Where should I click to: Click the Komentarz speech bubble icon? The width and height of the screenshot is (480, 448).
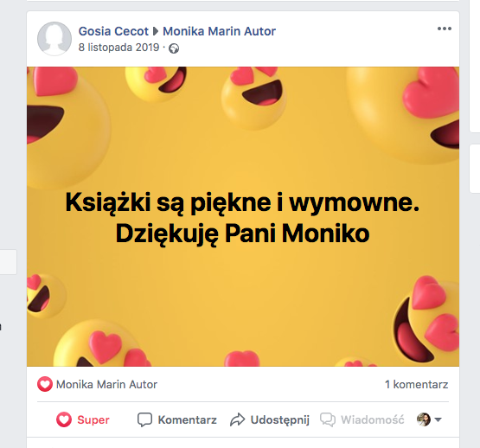[144, 419]
